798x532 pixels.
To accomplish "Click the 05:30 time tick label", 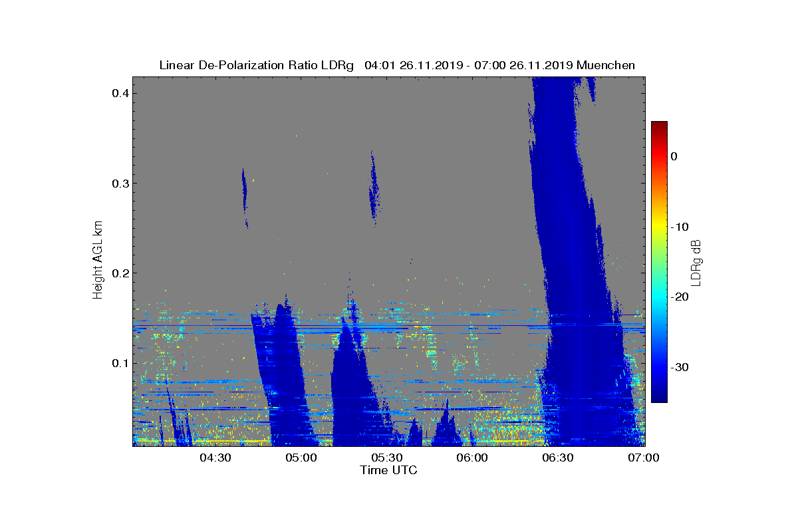I will [x=387, y=458].
